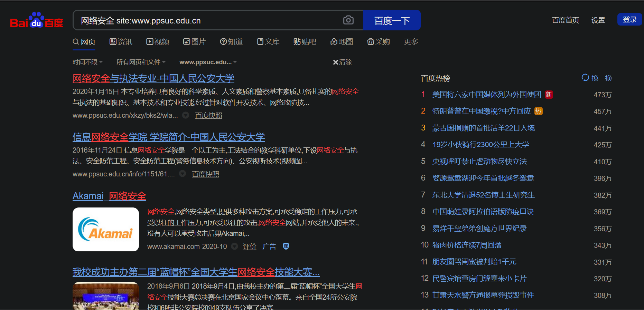This screenshot has height=310, width=644.
Task: Open hot topic 特朗普曾在中国缴税?中方回应
Action: coord(482,111)
